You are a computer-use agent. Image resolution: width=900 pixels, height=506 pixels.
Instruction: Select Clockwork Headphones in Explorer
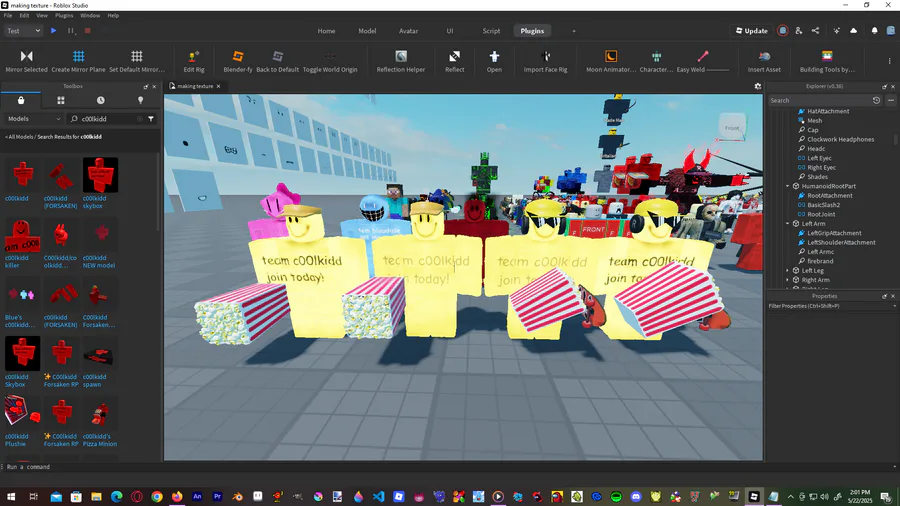(840, 139)
